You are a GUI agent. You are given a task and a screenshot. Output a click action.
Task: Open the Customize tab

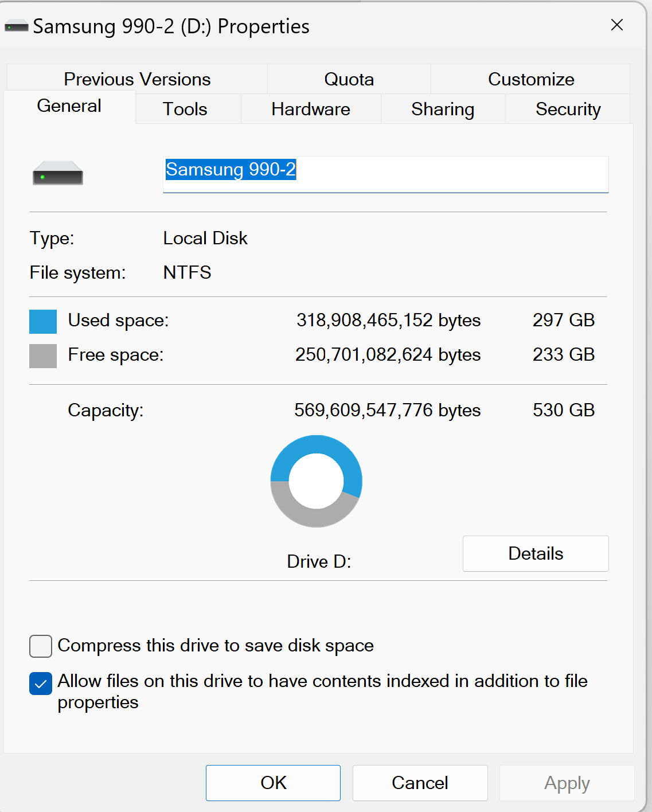pyautogui.click(x=531, y=79)
